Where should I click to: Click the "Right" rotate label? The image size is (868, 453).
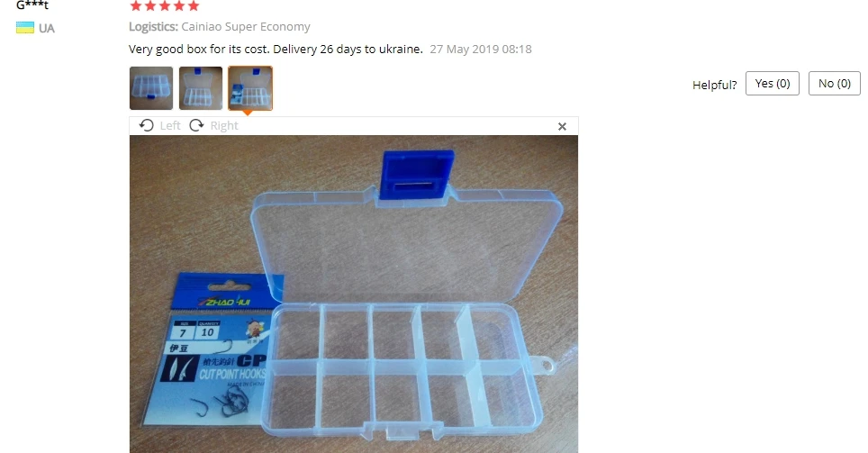pos(224,126)
